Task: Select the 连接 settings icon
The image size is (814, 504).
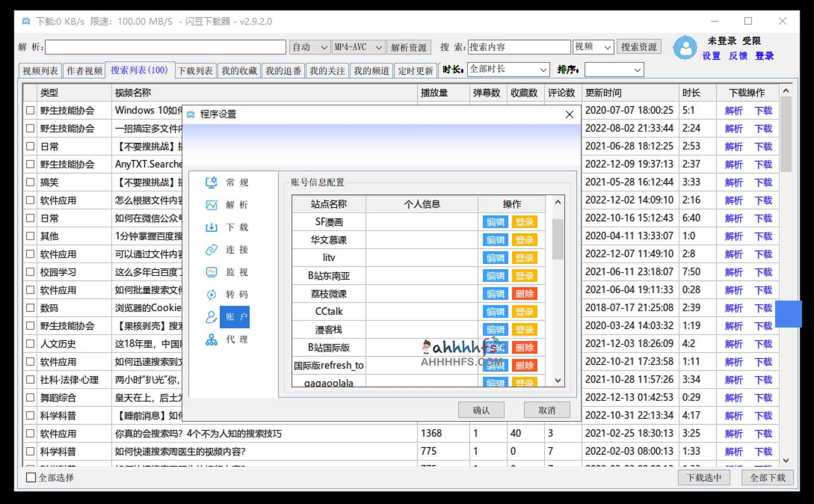Action: pos(212,250)
